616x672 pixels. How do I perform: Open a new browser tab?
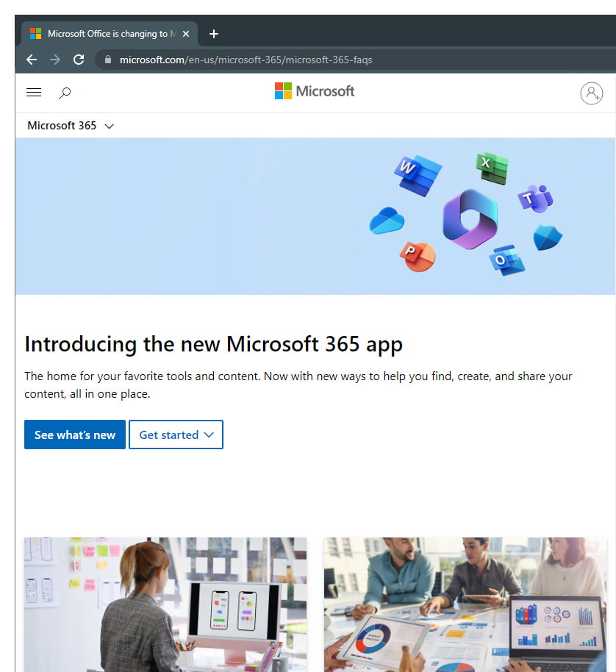point(214,34)
